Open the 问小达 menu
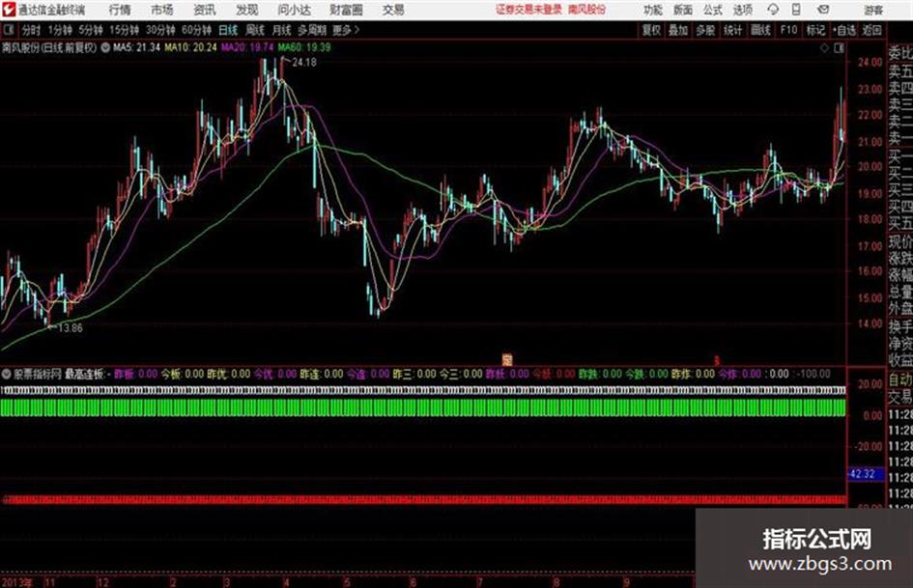Screen dimensions: 913x588 [294, 10]
